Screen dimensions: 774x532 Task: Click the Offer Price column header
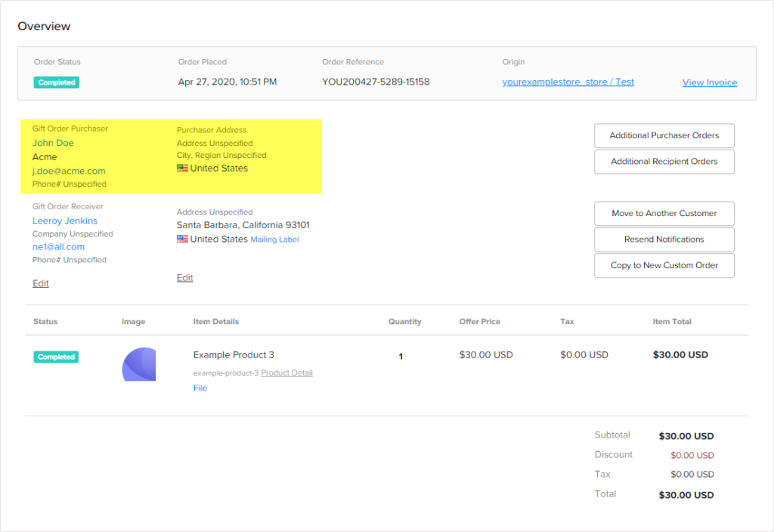479,322
